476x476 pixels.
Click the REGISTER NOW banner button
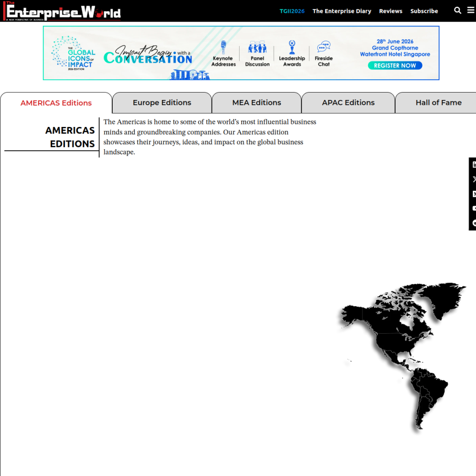395,66
